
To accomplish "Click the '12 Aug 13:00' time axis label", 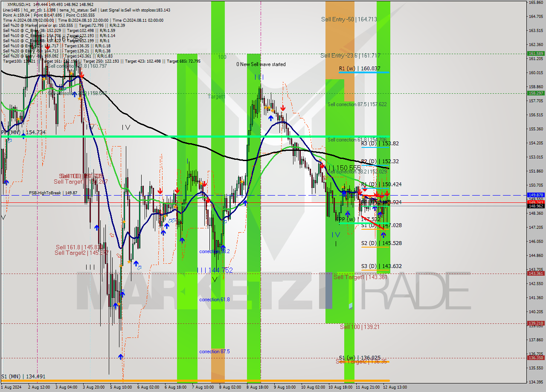I will pos(395,387).
